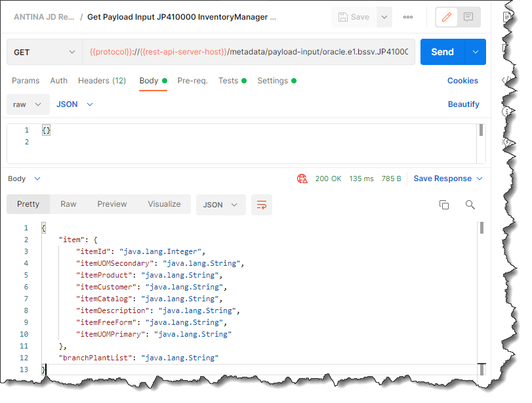Click the 785 B response size
The width and height of the screenshot is (532, 403).
(x=391, y=179)
